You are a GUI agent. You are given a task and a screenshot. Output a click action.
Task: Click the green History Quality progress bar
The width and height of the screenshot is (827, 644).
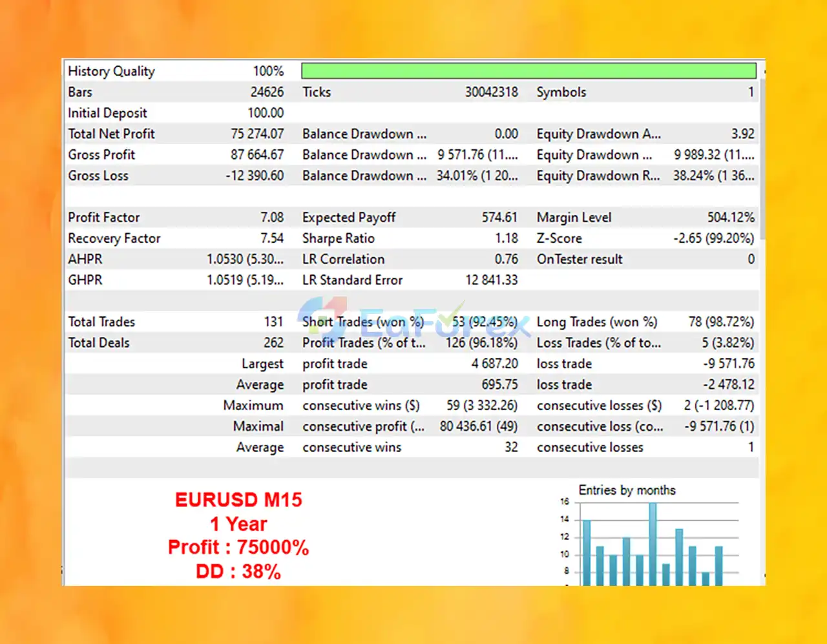click(529, 71)
